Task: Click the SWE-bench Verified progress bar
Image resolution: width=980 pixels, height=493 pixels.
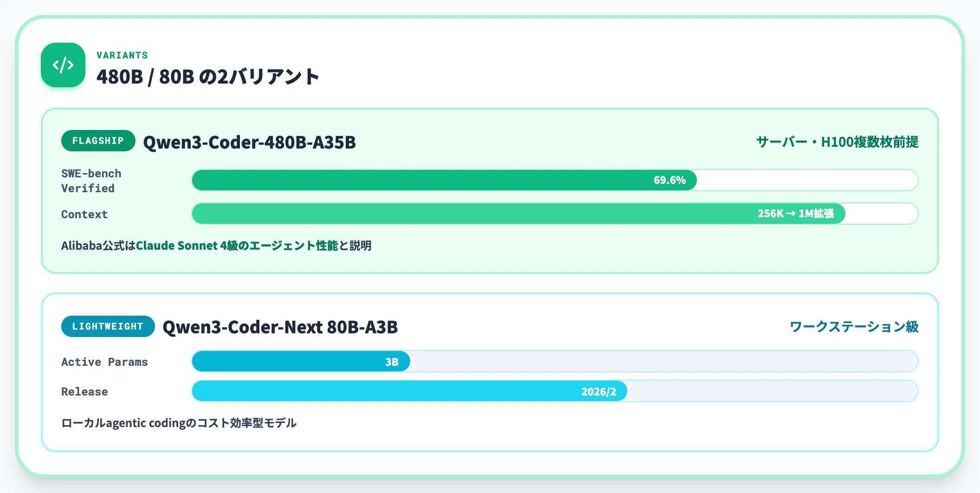Action: (x=554, y=180)
